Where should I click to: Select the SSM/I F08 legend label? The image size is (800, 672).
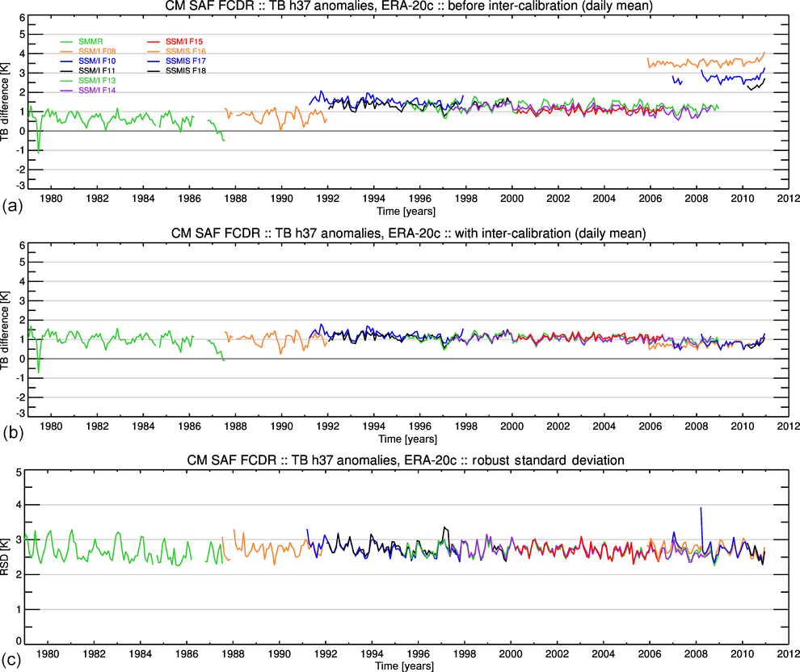pos(95,51)
